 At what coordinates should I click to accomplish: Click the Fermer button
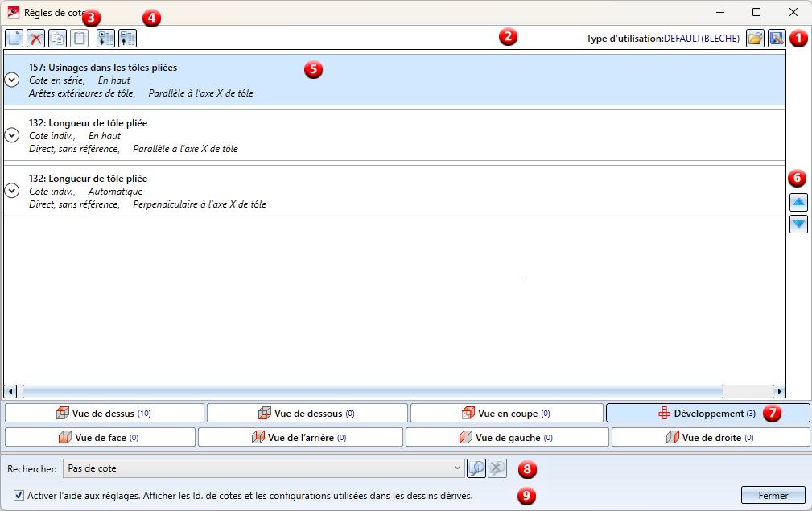(x=773, y=496)
